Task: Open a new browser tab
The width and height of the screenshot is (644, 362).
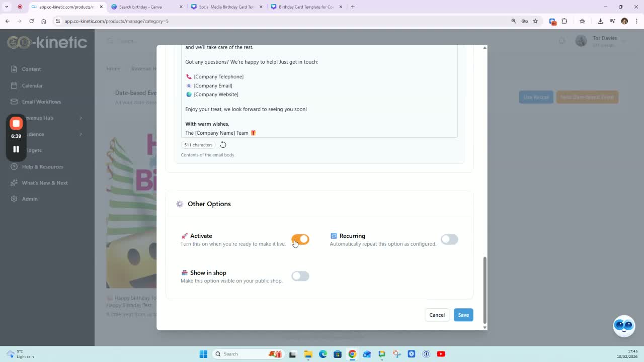Action: tap(353, 7)
